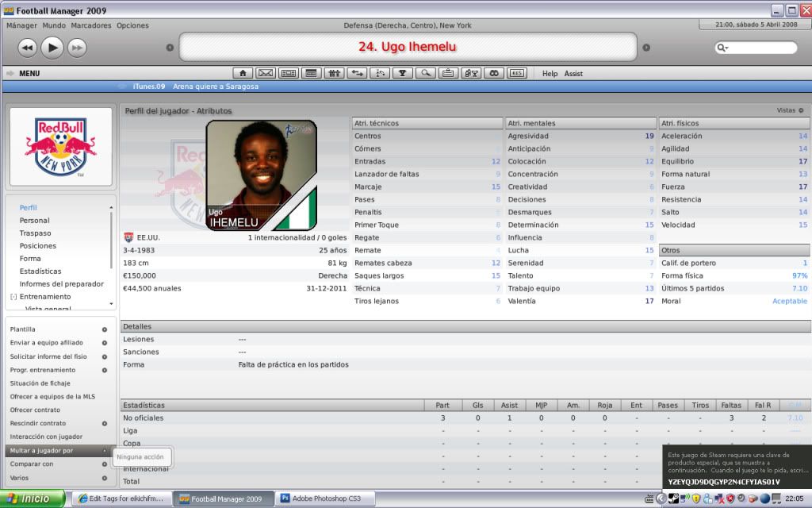Click the Inicio start button
The width and height of the screenshot is (812, 508).
click(x=33, y=498)
